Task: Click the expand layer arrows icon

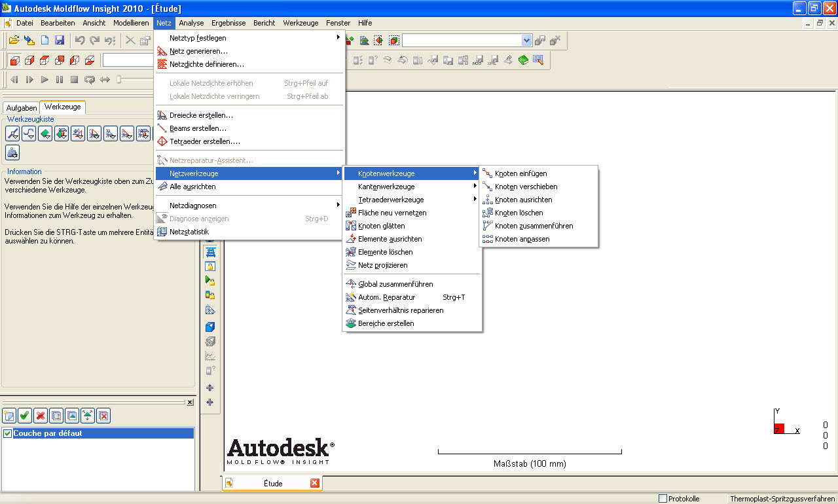Action: click(88, 415)
